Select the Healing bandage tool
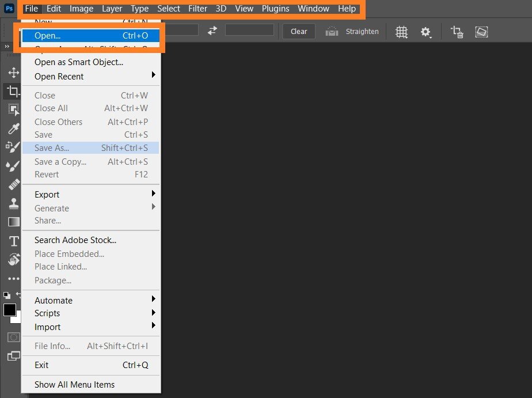 14,184
